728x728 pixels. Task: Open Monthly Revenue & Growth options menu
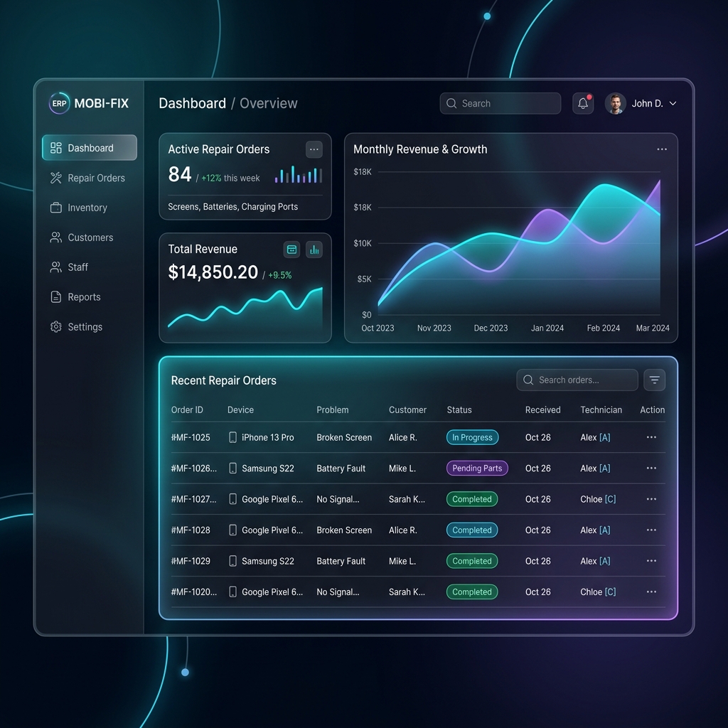pos(662,149)
